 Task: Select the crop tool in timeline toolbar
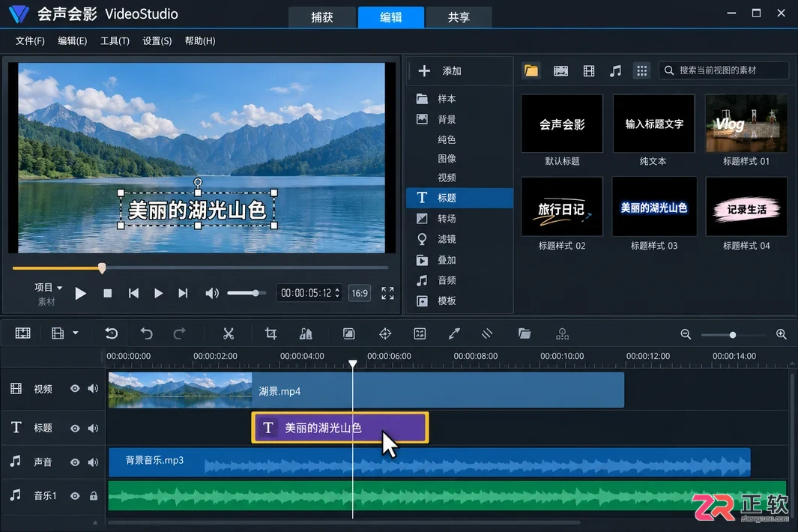pos(270,333)
